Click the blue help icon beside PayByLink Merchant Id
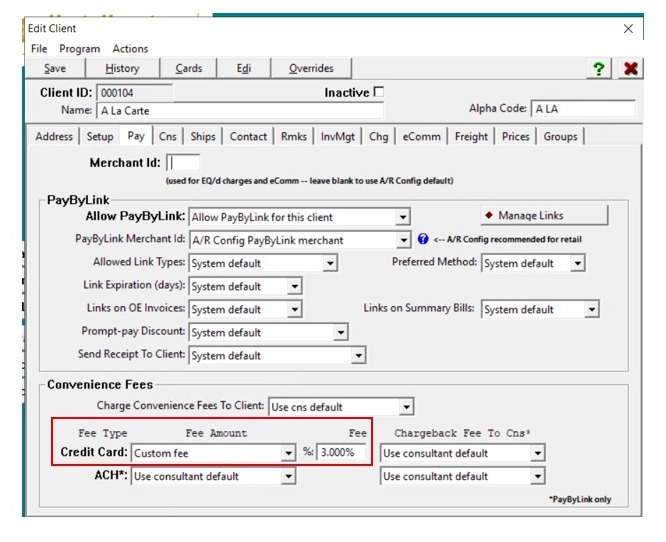Viewport: 666px width, 542px height. click(x=423, y=239)
